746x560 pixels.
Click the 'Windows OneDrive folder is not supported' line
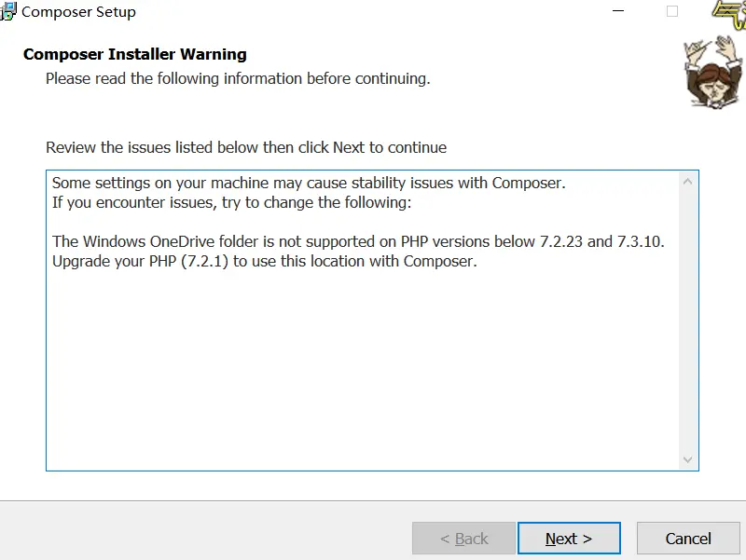(358, 241)
